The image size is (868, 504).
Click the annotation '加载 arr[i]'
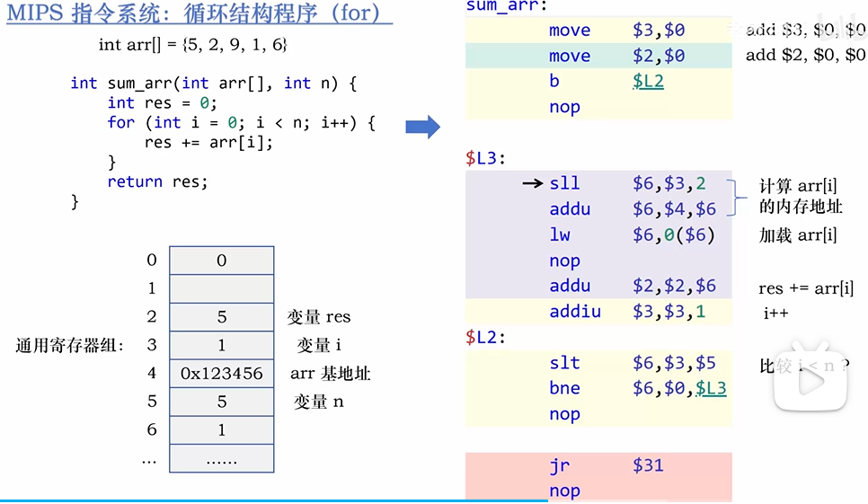[x=798, y=235]
